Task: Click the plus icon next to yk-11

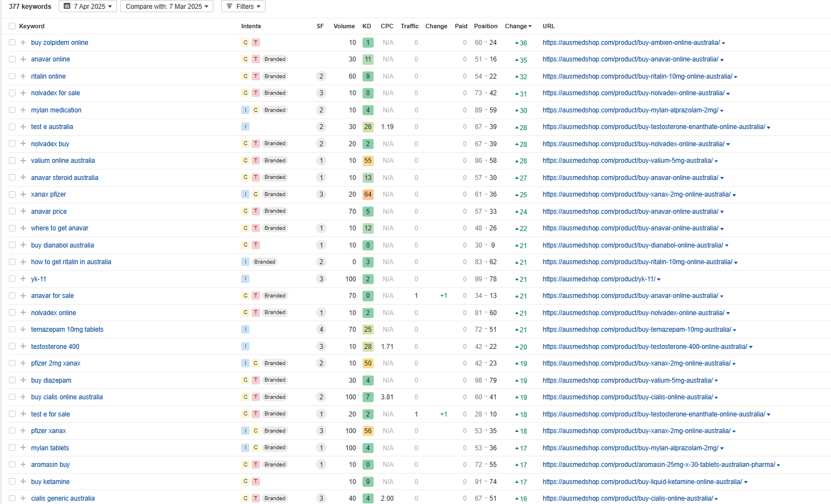Action: click(23, 279)
